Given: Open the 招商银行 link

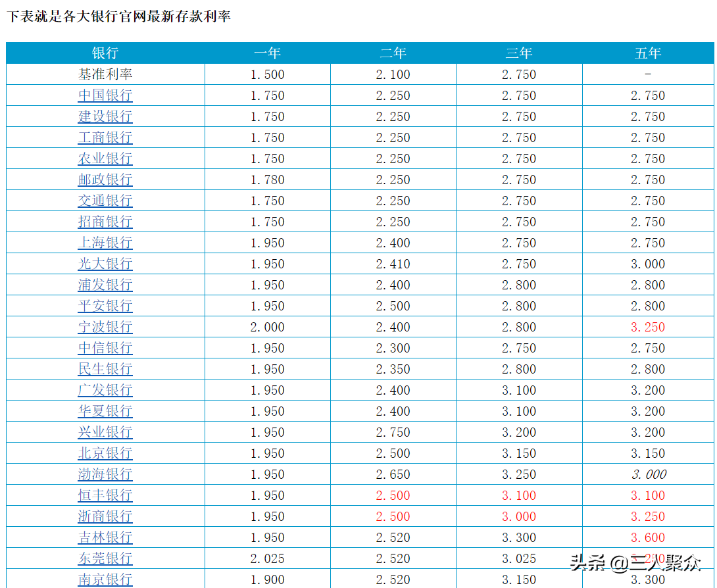Looking at the screenshot, I should click(x=105, y=221).
